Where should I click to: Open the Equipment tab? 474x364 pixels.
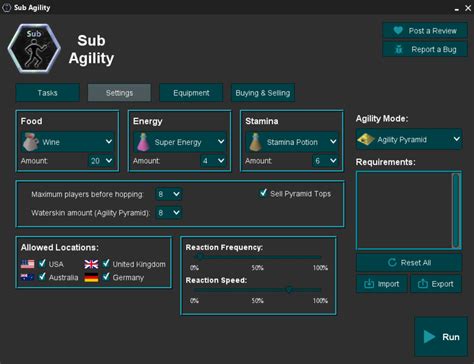(x=191, y=93)
